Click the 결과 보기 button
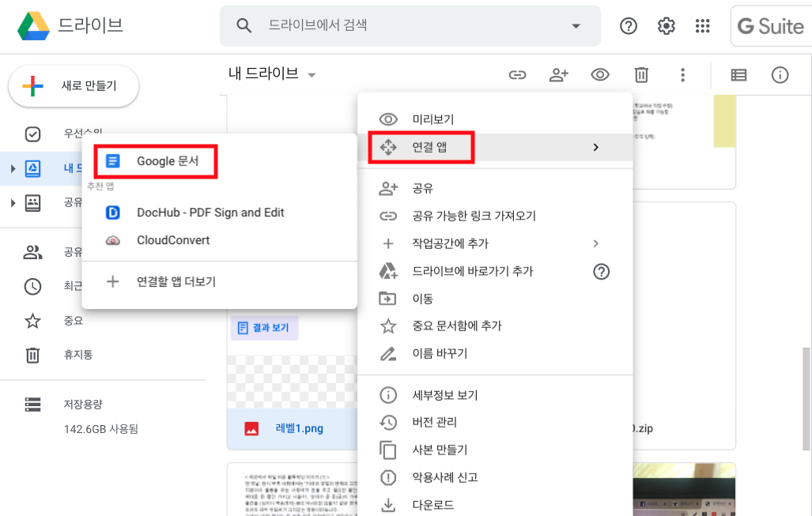The width and height of the screenshot is (812, 516). coord(264,328)
